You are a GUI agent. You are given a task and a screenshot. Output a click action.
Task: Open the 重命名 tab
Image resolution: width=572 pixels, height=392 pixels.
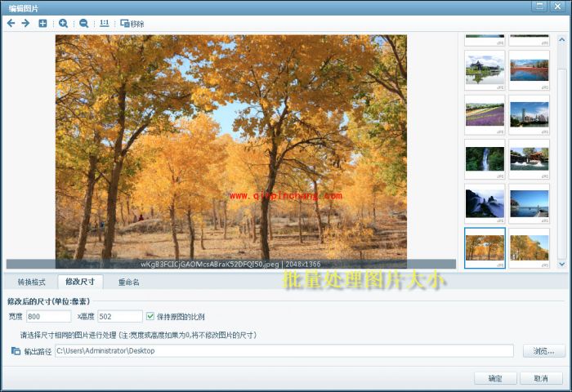coord(128,282)
